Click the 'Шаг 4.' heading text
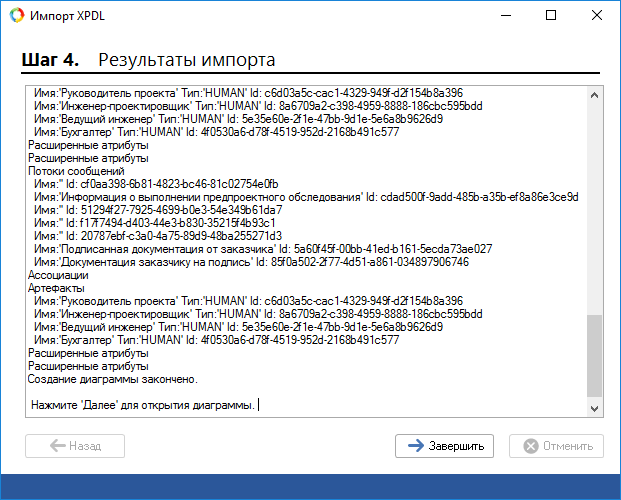621x500 pixels. click(50, 60)
